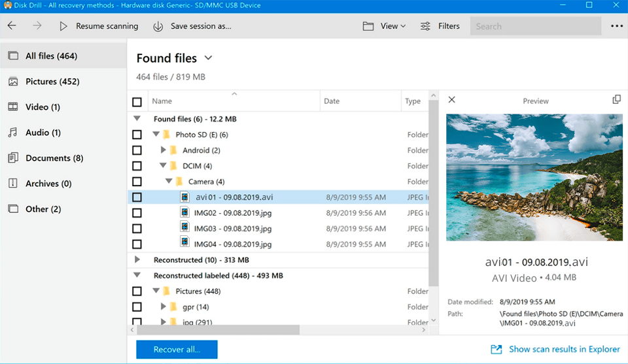Expand the Reconstructed (10) group
This screenshot has height=364, width=628.
(x=137, y=259)
